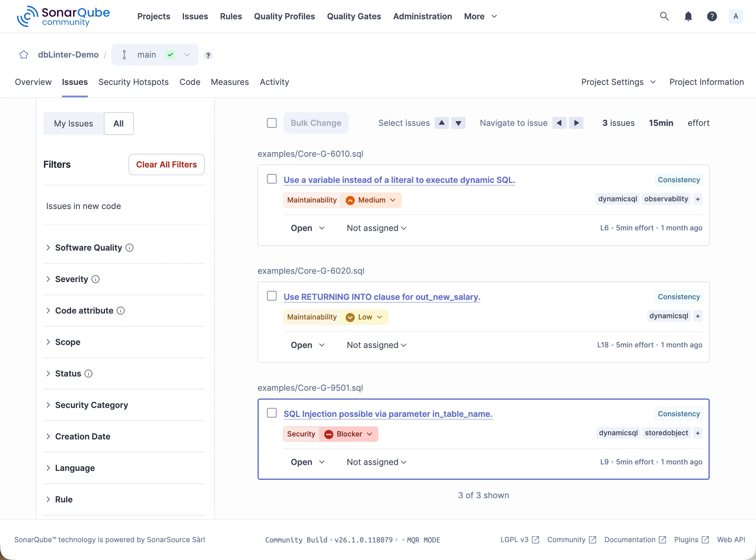Add a tag with plus beside observability
This screenshot has width=756, height=560.
(x=698, y=199)
